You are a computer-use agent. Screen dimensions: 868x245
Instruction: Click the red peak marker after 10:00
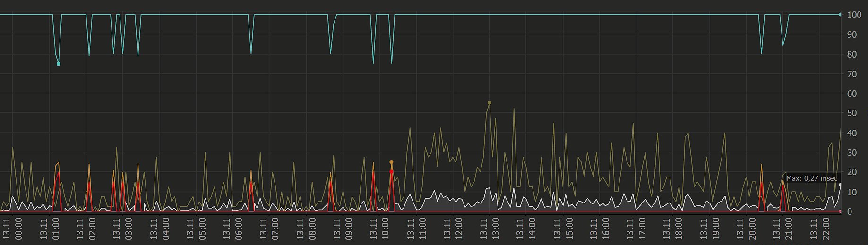tap(391, 171)
